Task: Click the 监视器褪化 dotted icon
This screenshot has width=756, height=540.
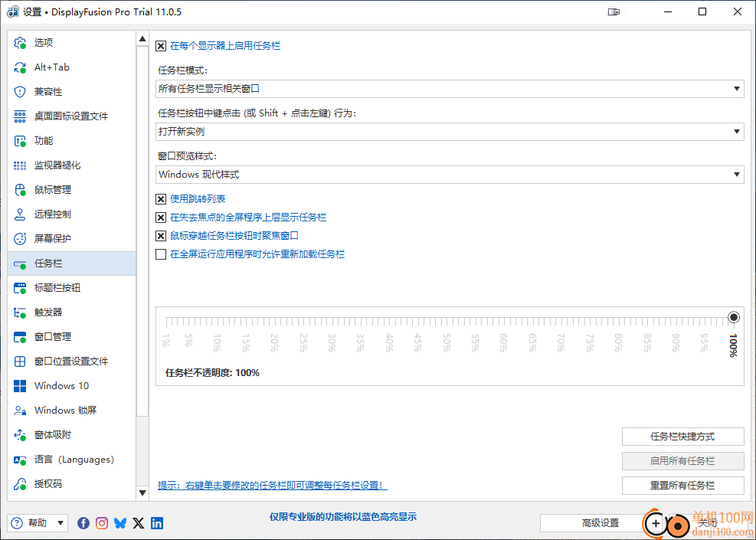Action: point(20,165)
